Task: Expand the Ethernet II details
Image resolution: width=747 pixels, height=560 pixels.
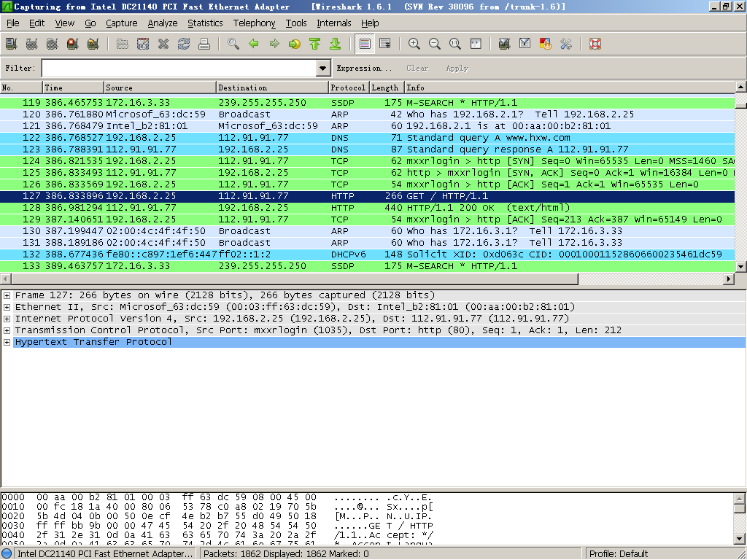Action: click(7, 307)
